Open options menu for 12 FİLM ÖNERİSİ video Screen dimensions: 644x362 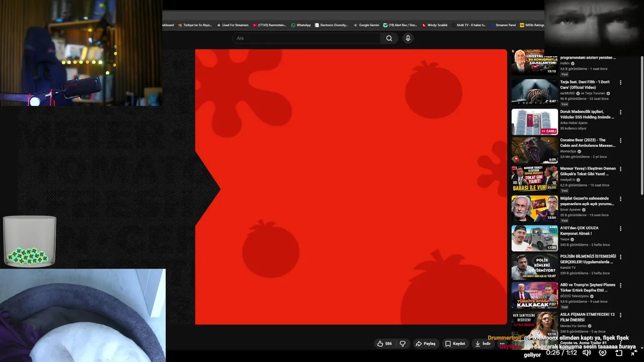[x=620, y=315]
